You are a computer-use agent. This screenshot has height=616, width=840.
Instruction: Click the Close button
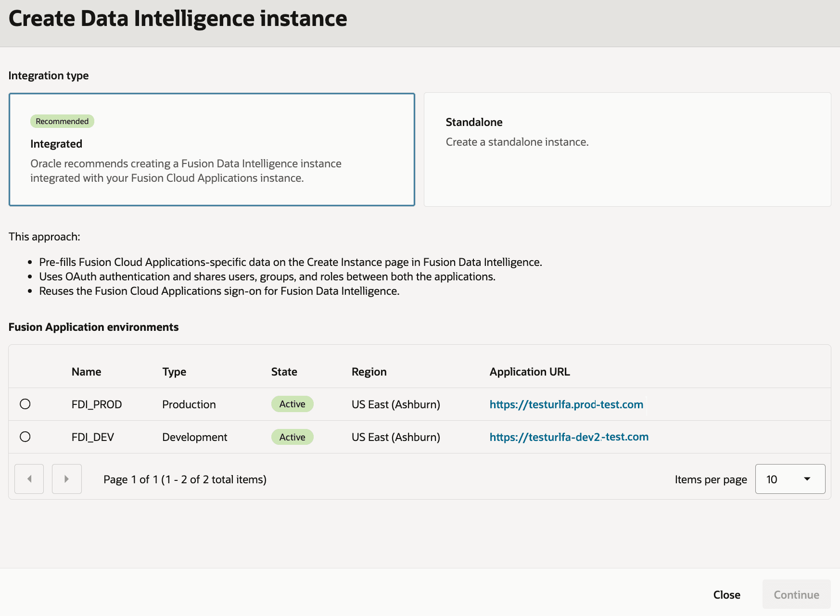coord(726,595)
